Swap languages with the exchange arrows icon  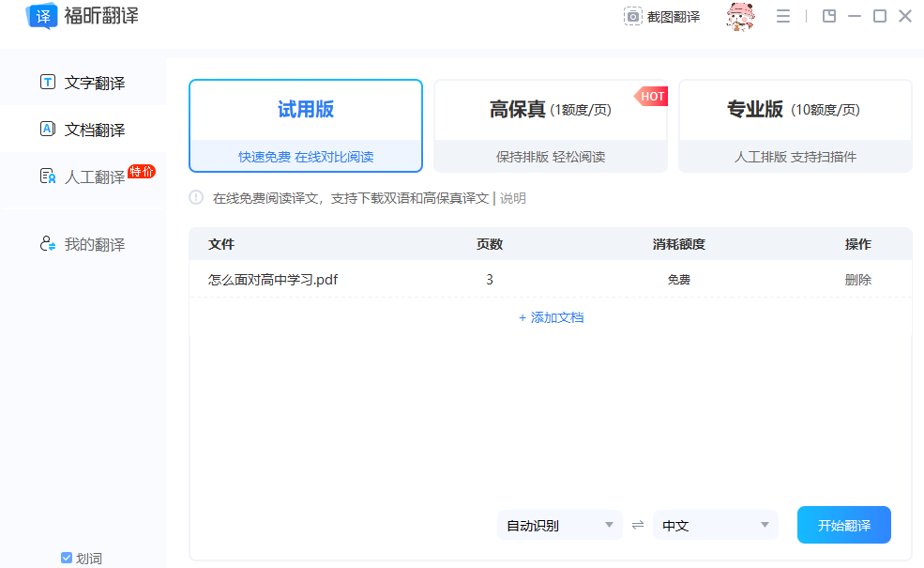[638, 525]
